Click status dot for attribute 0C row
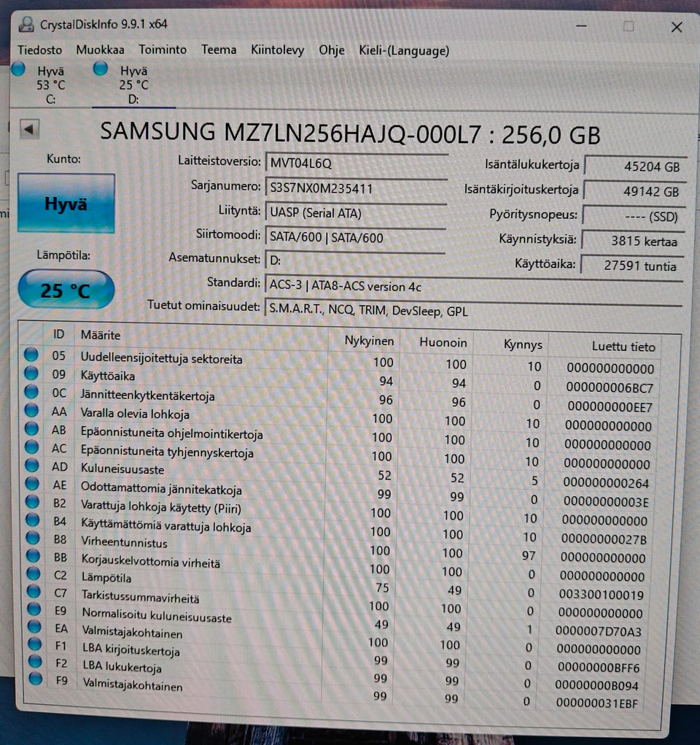The image size is (700, 745). point(31,392)
